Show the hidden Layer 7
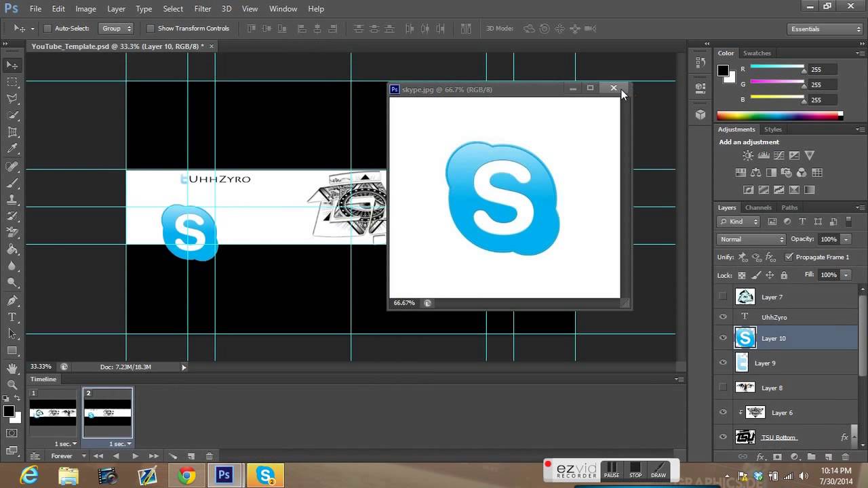The width and height of the screenshot is (868, 488). point(723,297)
